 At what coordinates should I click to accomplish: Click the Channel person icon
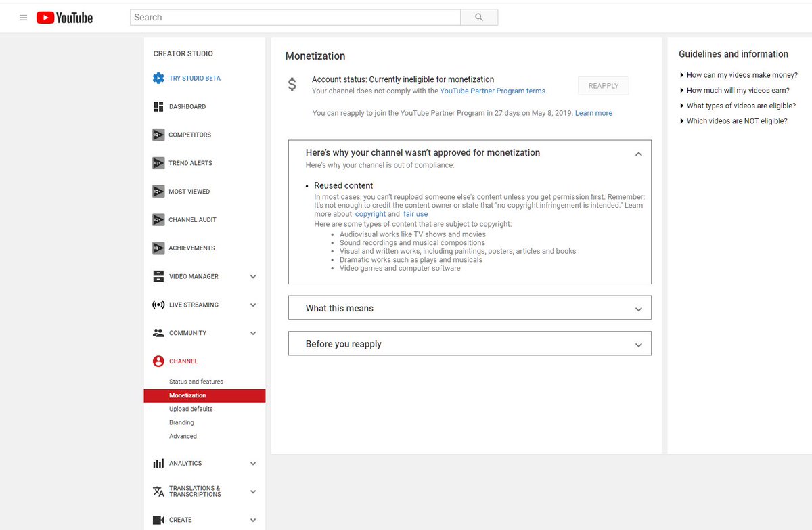158,361
